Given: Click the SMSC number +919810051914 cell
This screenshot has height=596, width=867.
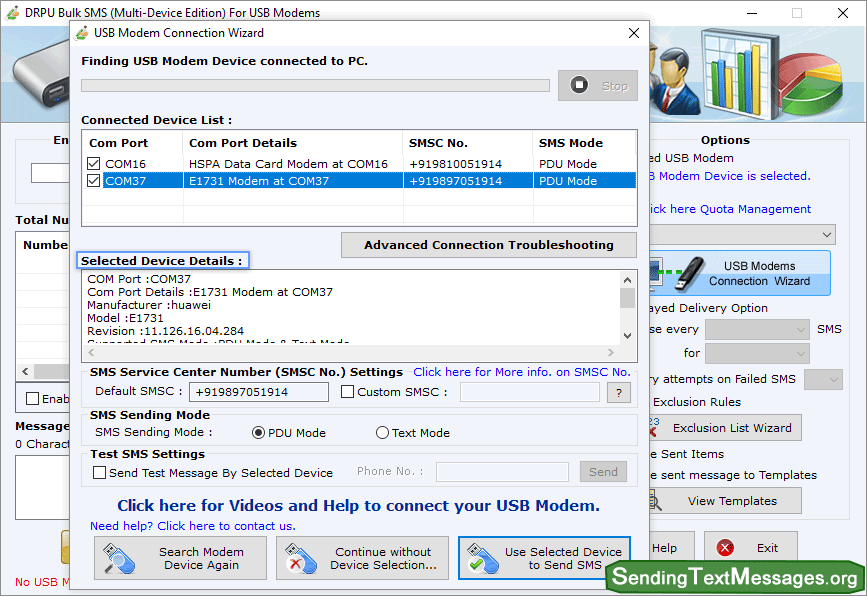Looking at the screenshot, I should [456, 164].
